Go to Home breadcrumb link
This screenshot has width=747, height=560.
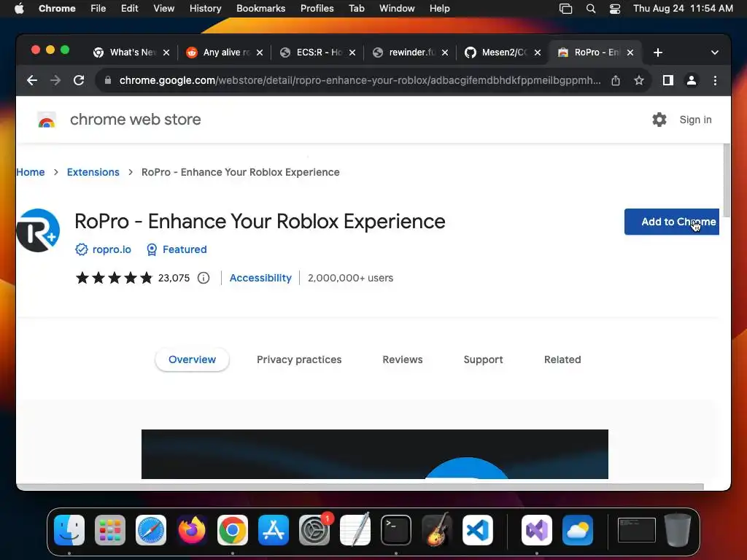click(x=31, y=172)
